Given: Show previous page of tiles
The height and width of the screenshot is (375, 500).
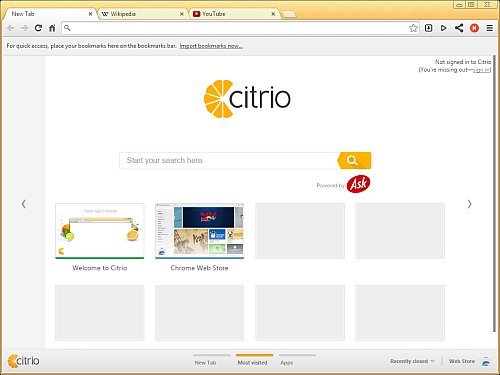Looking at the screenshot, I should pos(24,204).
